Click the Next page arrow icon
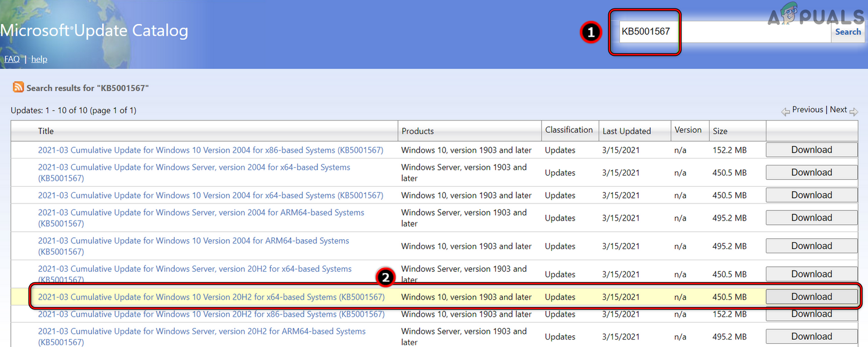The width and height of the screenshot is (868, 347). 853,112
